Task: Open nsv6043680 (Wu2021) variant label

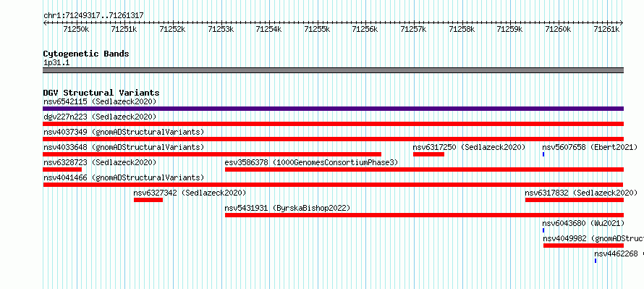Action: pyautogui.click(x=583, y=223)
